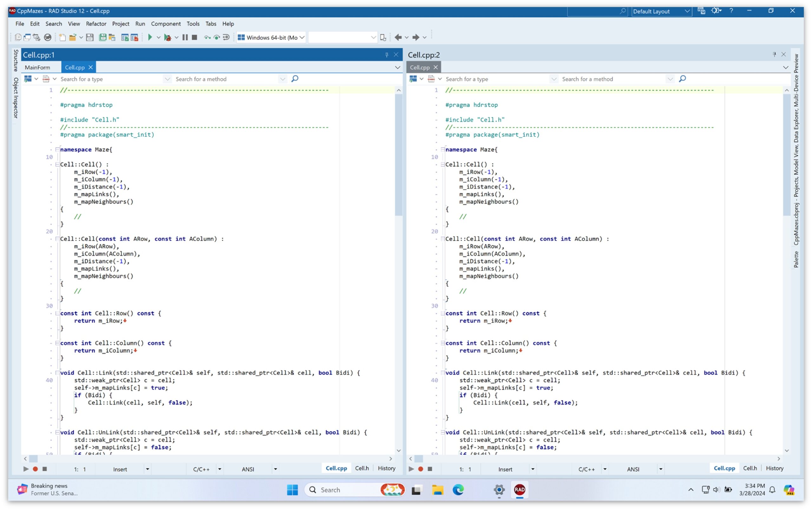The image size is (812, 510).
Task: Collapse the Cell::Link function in right editor
Action: coord(442,372)
